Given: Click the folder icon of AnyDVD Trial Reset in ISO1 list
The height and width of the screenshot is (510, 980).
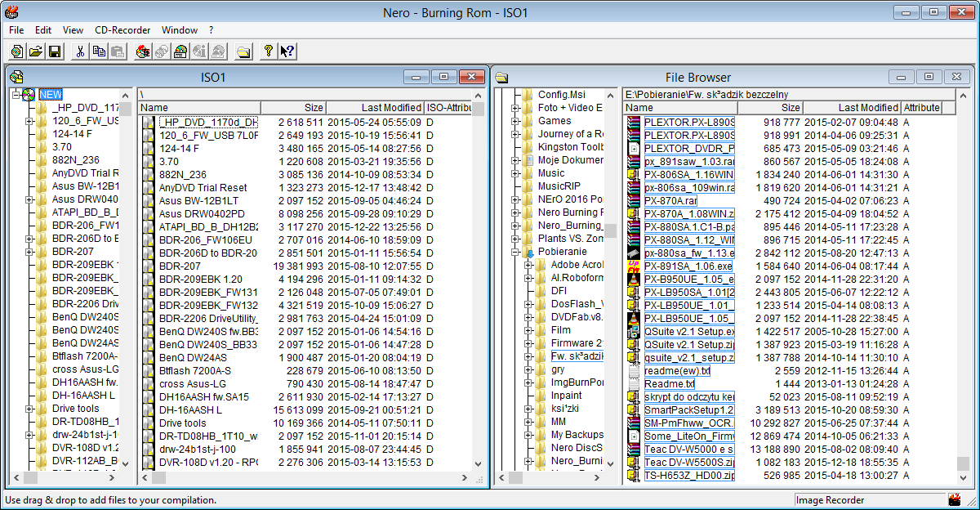Looking at the screenshot, I should pyautogui.click(x=148, y=188).
